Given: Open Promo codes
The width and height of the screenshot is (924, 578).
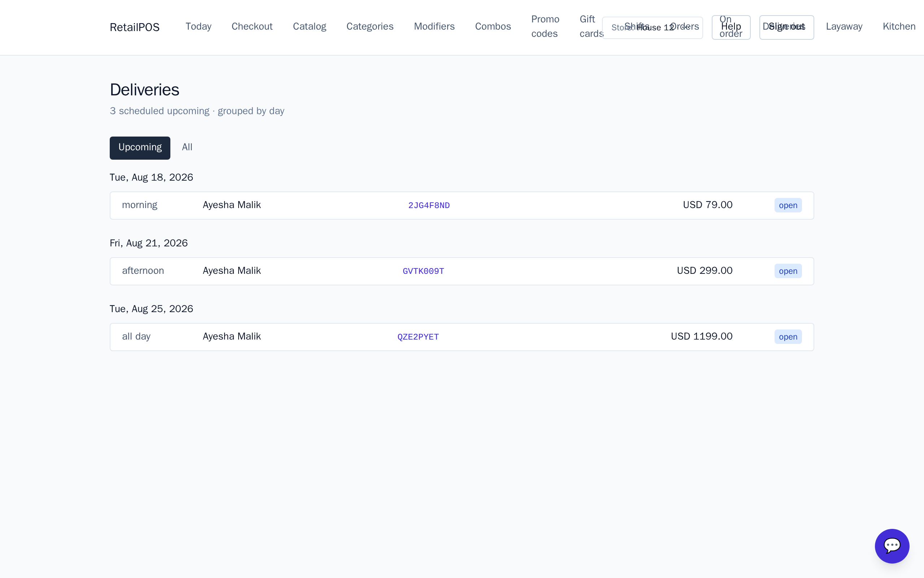Looking at the screenshot, I should [x=545, y=26].
